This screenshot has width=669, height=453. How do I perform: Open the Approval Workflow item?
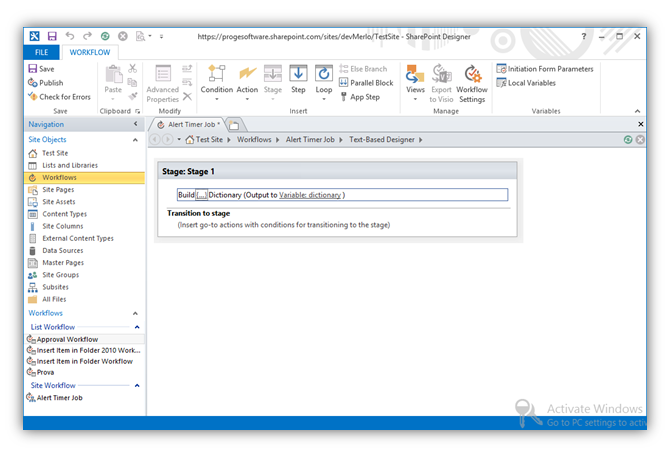coord(67,339)
